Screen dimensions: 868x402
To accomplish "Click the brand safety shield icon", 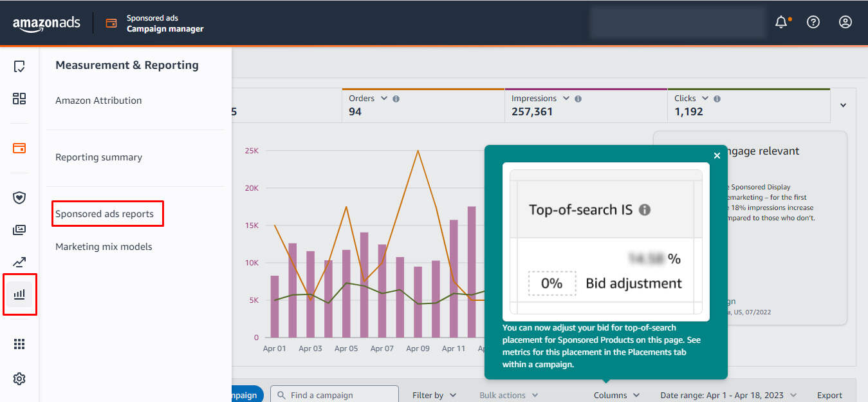I will pos(19,197).
